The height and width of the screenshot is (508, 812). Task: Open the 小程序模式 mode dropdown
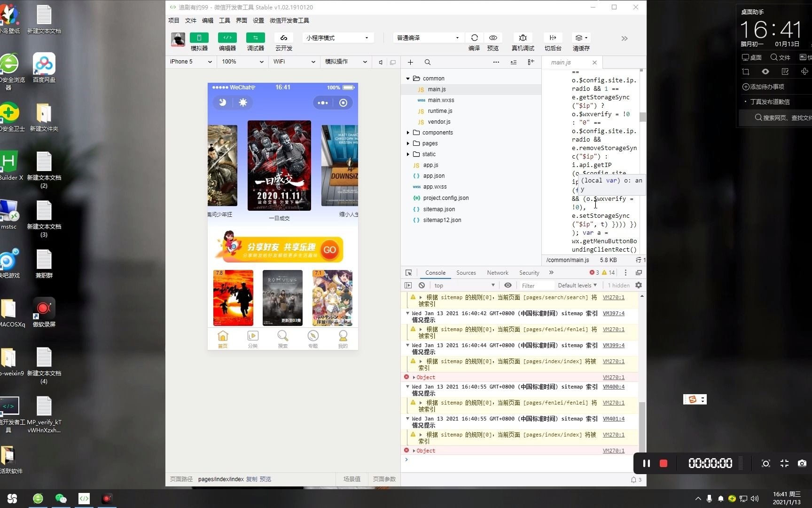click(337, 38)
